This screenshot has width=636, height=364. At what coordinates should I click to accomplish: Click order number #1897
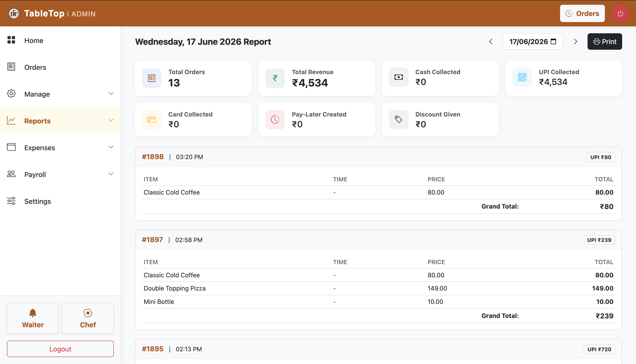tap(152, 240)
